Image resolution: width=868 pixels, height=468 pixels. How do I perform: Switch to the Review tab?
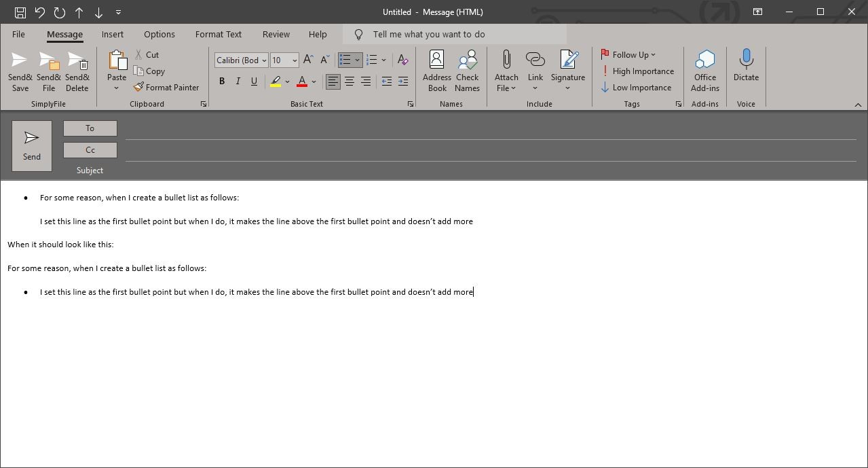276,34
